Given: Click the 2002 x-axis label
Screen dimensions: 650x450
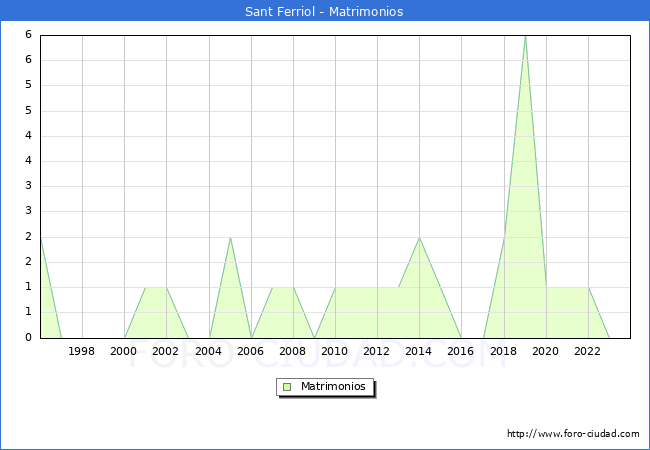Looking at the screenshot, I should click(x=166, y=351).
